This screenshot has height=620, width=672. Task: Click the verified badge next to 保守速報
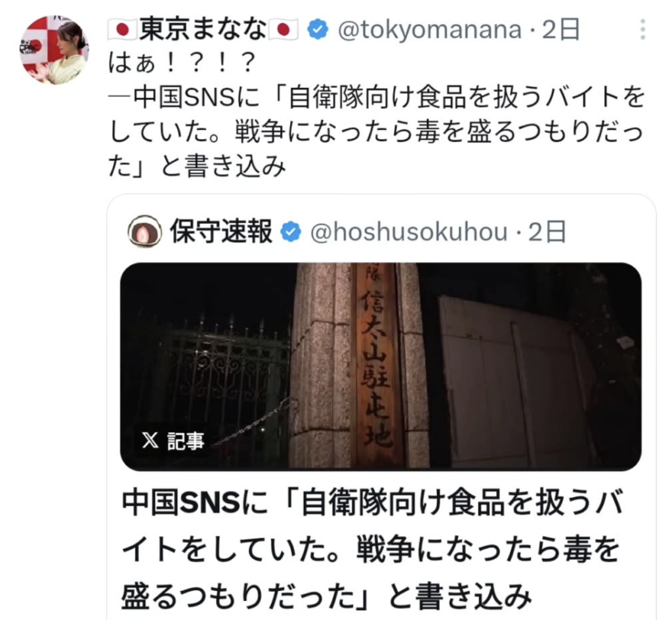pos(291,232)
